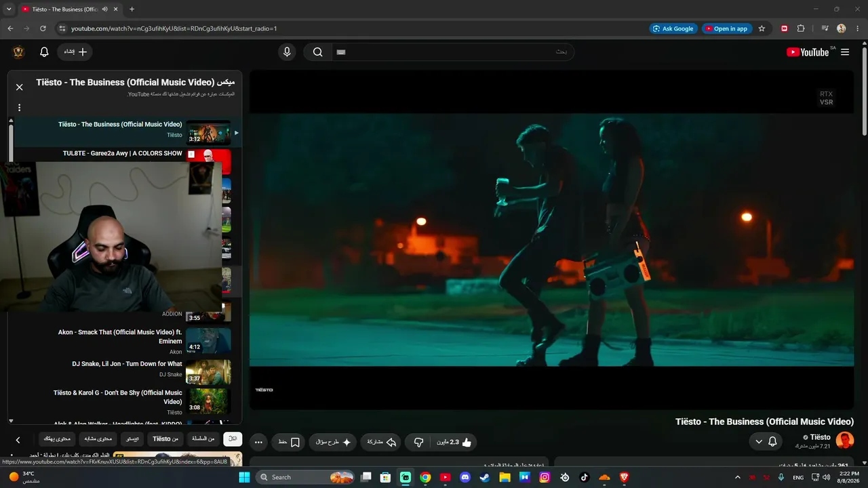This screenshot has height=488, width=868.
Task: Click the YouTube URL in address bar
Action: click(x=174, y=28)
